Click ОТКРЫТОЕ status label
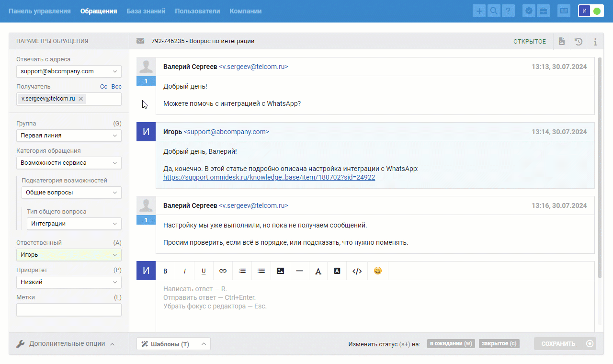Image resolution: width=613 pixels, height=364 pixels. coord(530,42)
